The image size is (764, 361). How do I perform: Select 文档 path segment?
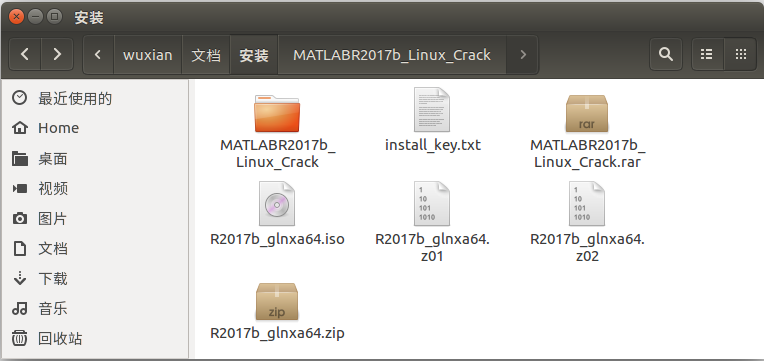(x=206, y=55)
